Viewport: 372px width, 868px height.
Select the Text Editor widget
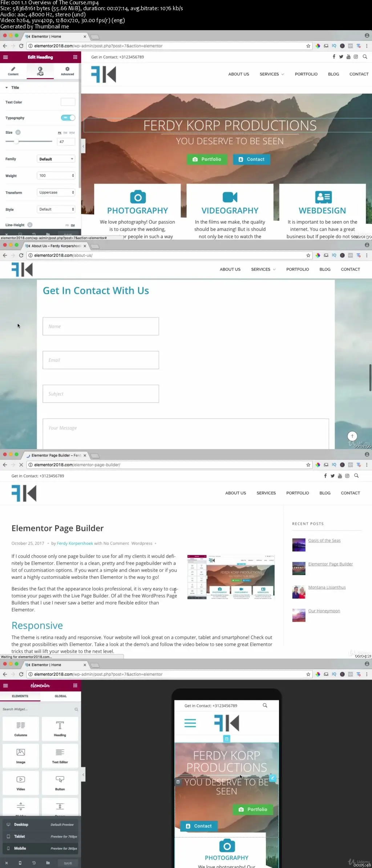point(60,756)
